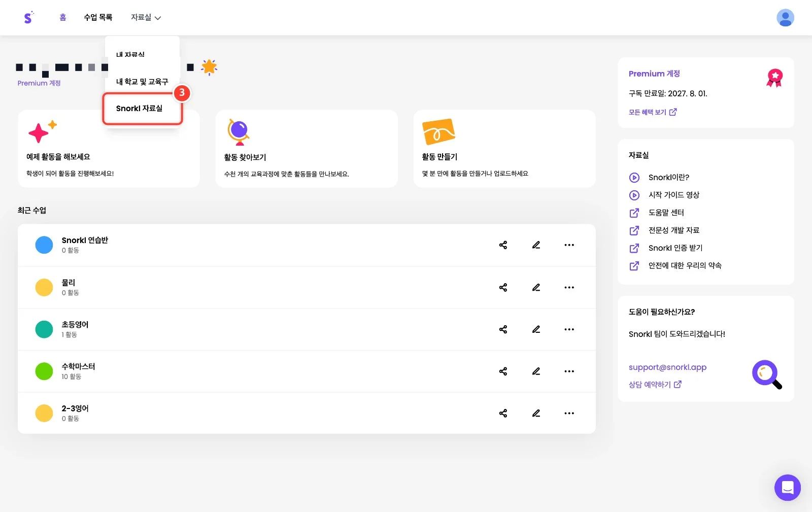Viewport: 812px width, 512px height.
Task: Open 안전에 대한 우리의 약속 link
Action: [x=675, y=266]
